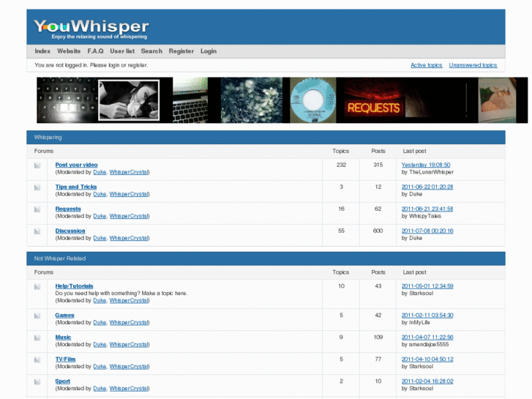Open the Search page
This screenshot has height=399, width=532.
pyautogui.click(x=151, y=51)
